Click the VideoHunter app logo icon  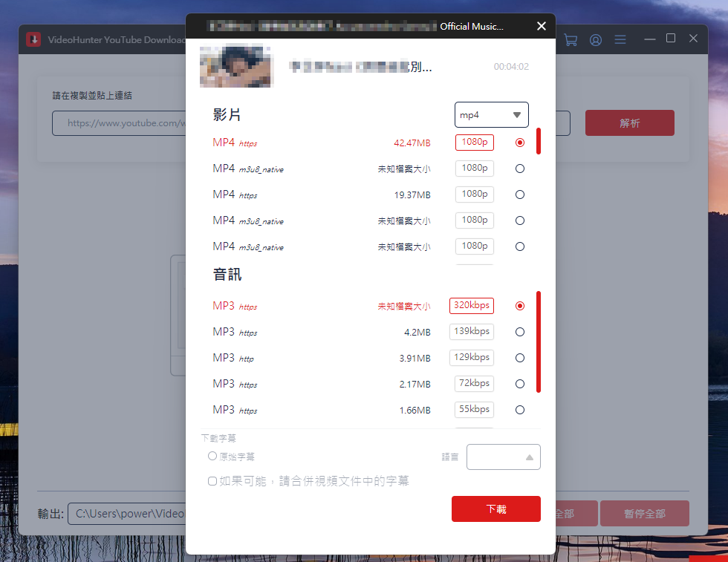pyautogui.click(x=33, y=39)
